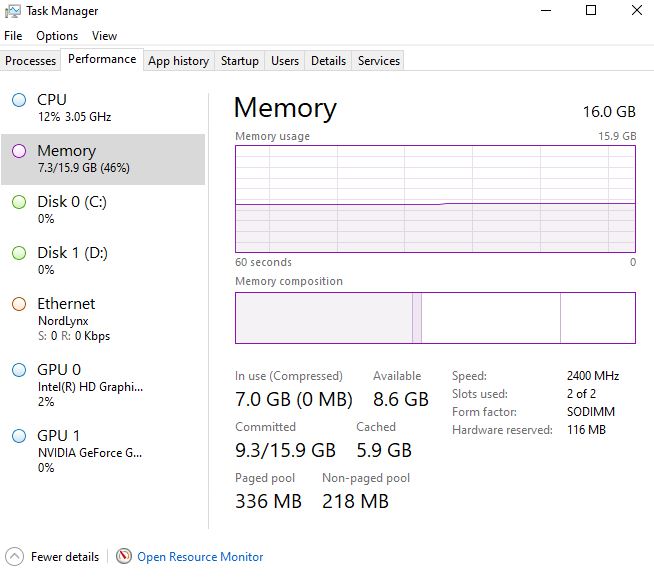654x577 pixels.
Task: Click the Resource Monitor gauge icon
Action: [124, 557]
